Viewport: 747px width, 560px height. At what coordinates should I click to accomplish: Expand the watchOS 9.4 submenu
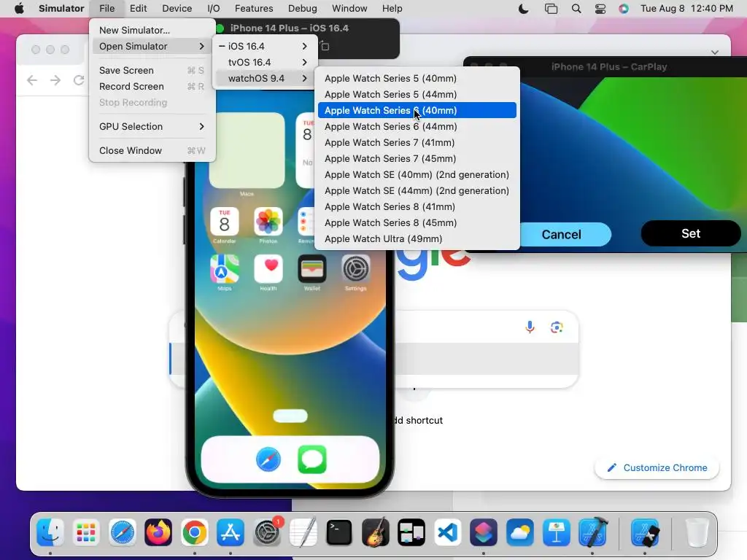coord(266,78)
